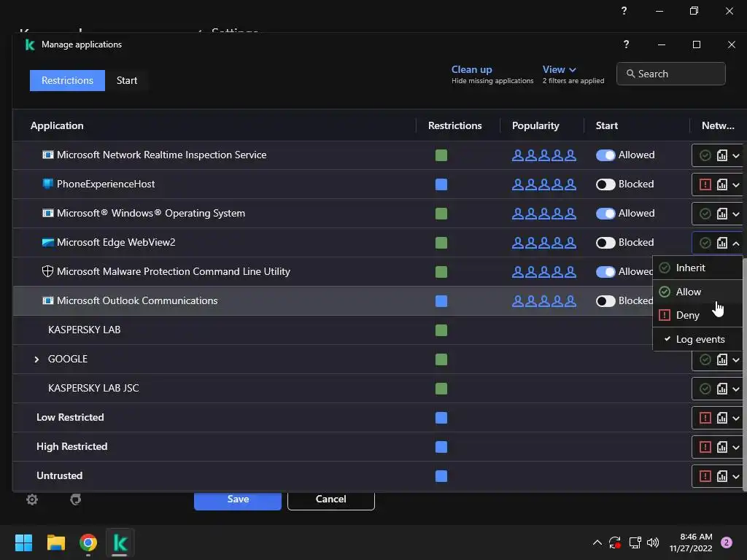Click green restriction square for KASPERSKY LAB

[441, 330]
